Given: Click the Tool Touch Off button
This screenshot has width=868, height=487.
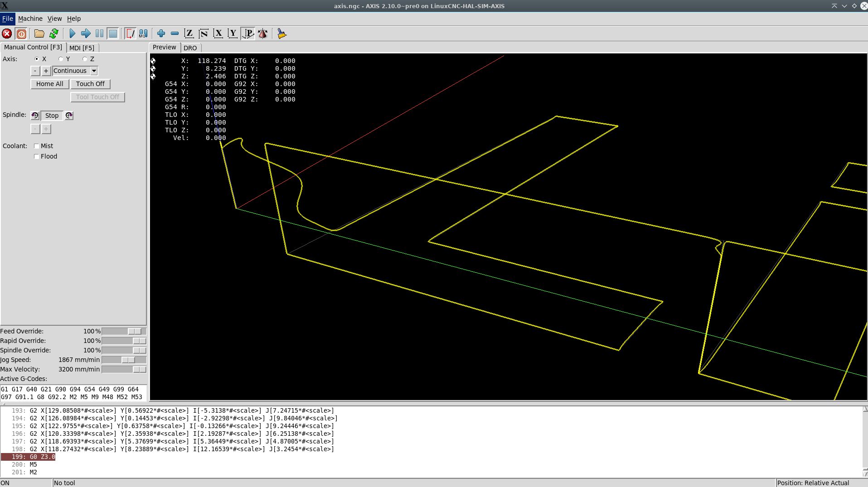Looking at the screenshot, I should (97, 97).
